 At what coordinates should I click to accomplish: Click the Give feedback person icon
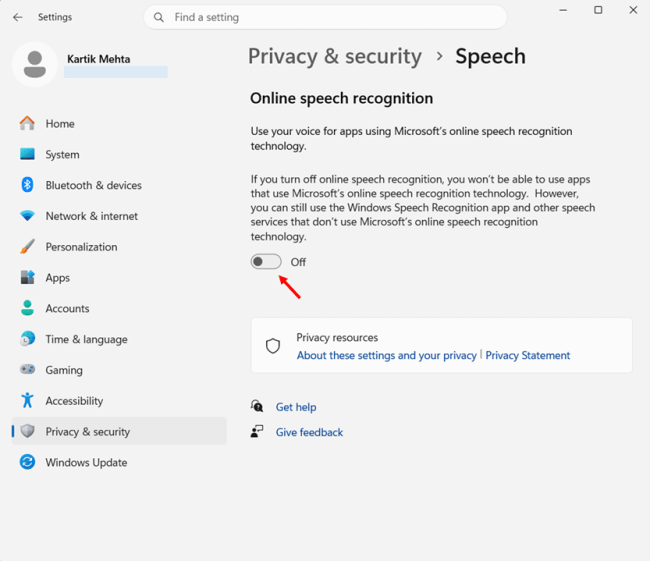click(x=257, y=431)
